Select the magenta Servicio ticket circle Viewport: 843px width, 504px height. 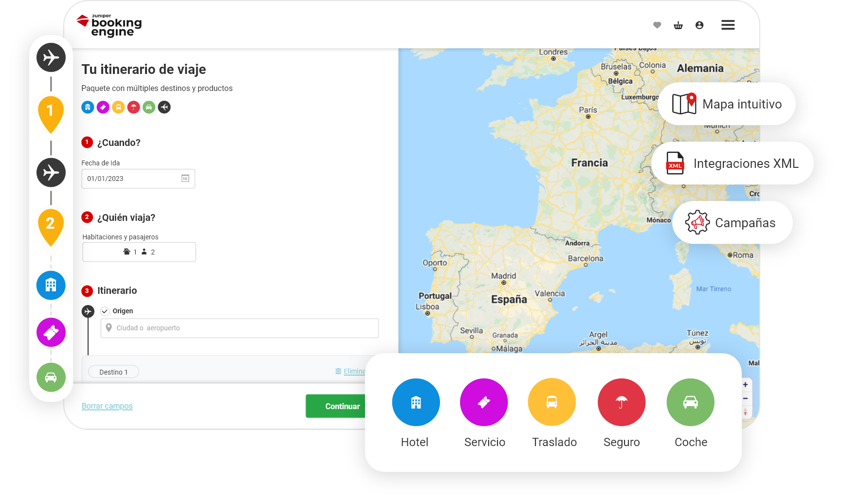click(484, 402)
